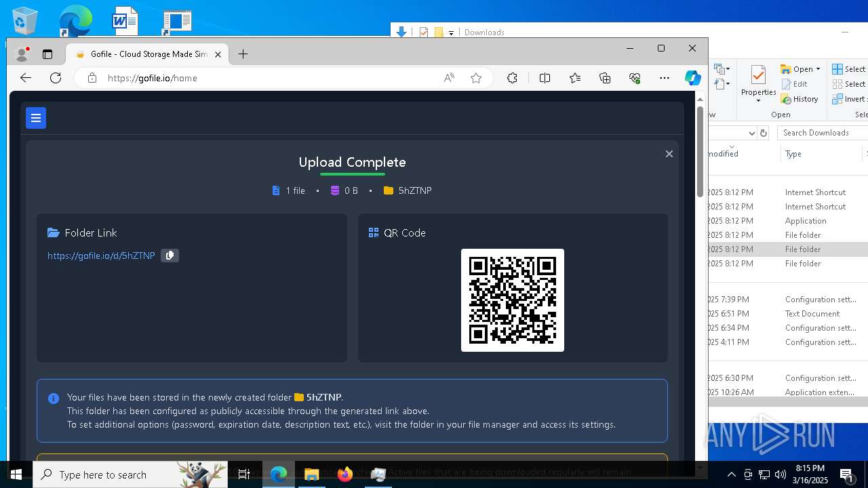The width and height of the screenshot is (868, 488).
Task: Open the Windows Start menu
Action: pos(16,474)
